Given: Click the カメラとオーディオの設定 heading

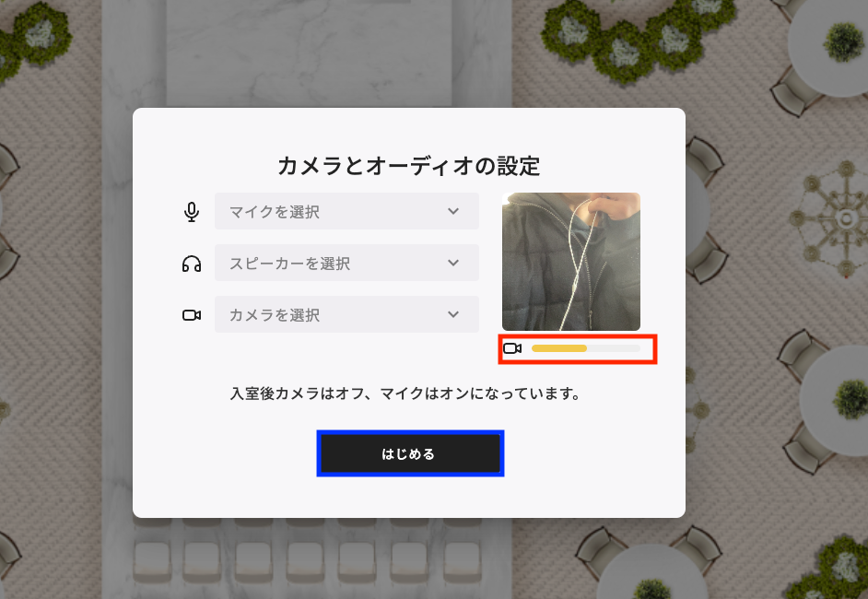Looking at the screenshot, I should [x=408, y=166].
